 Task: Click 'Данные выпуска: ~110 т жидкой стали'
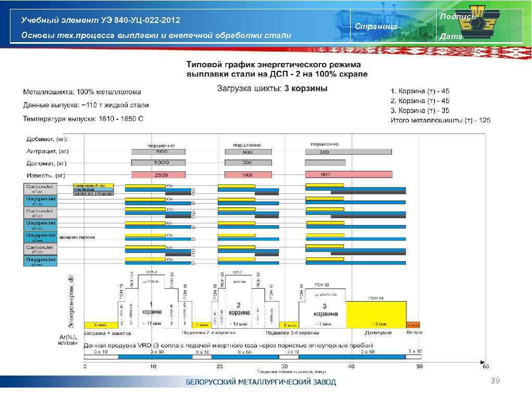click(86, 105)
